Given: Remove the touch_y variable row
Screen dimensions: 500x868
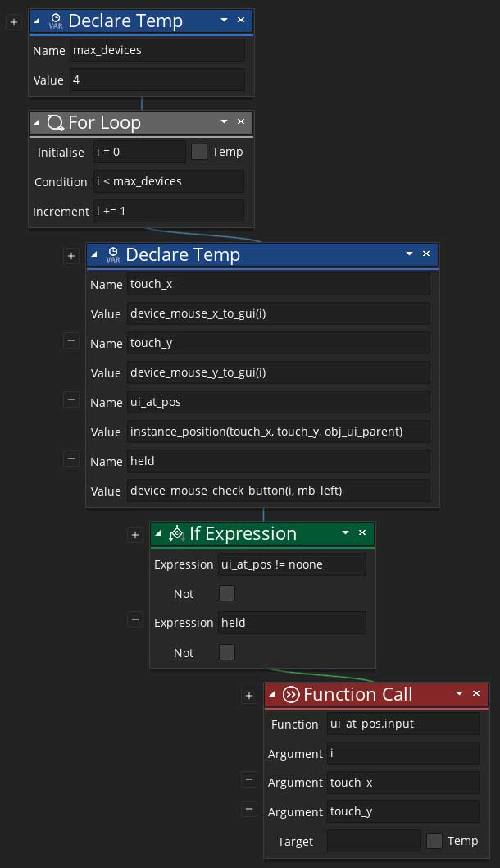Looking at the screenshot, I should (71, 341).
